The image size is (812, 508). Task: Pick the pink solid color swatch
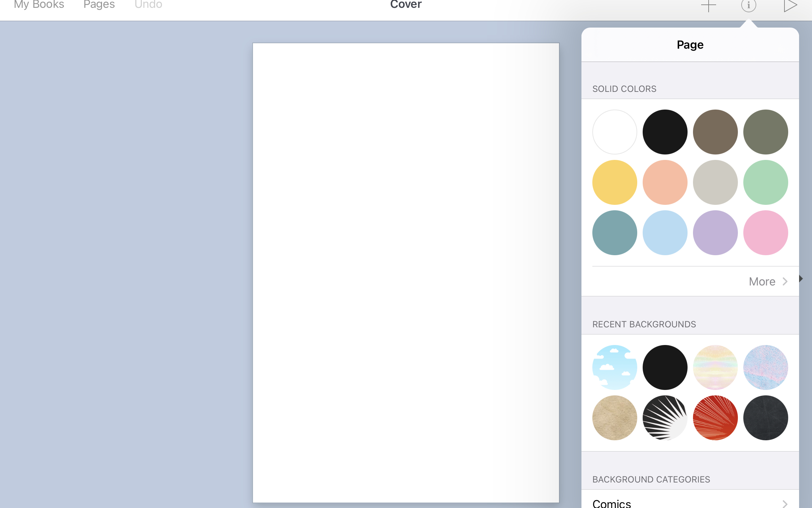coord(765,233)
